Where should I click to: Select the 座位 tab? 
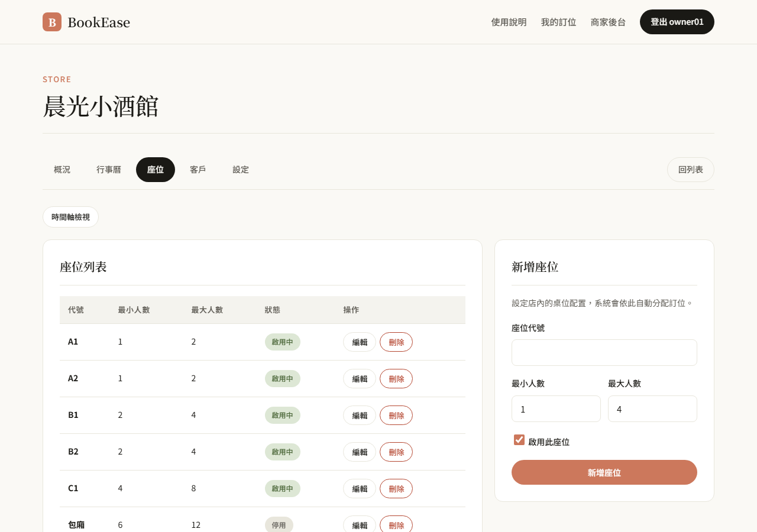[156, 170]
